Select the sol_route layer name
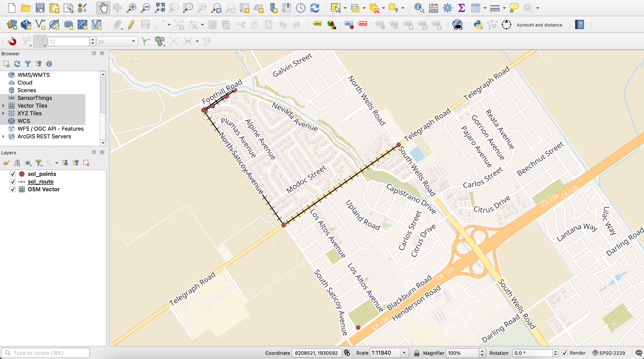Image resolution: width=644 pixels, height=359 pixels. tap(41, 182)
